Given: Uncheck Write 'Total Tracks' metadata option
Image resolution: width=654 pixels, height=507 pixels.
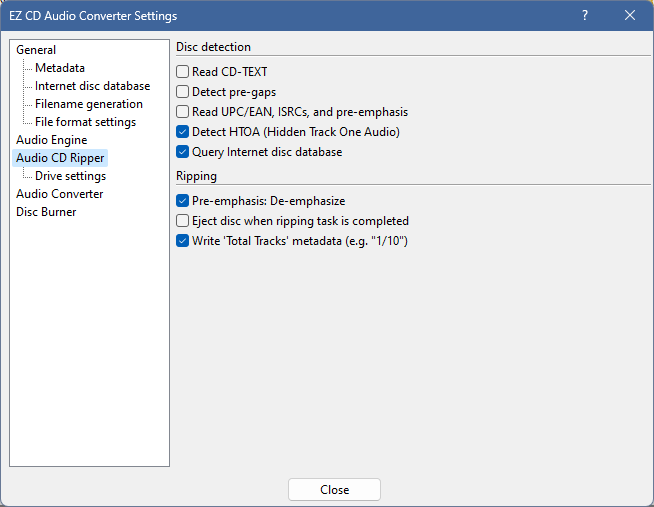Looking at the screenshot, I should (183, 241).
